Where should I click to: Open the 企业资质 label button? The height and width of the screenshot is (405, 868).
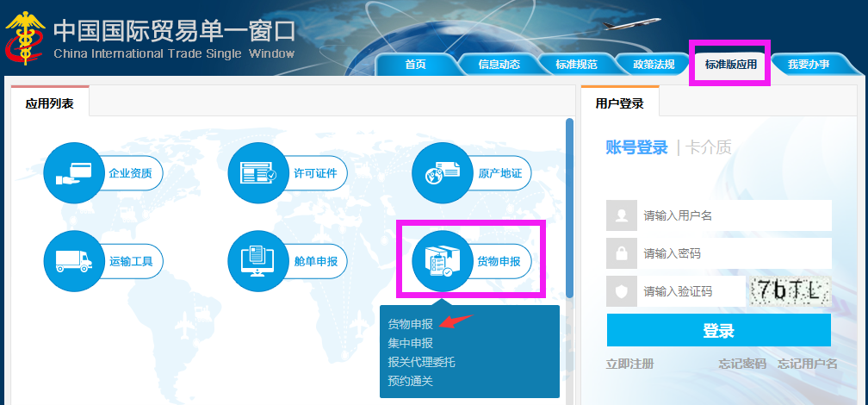click(x=131, y=173)
